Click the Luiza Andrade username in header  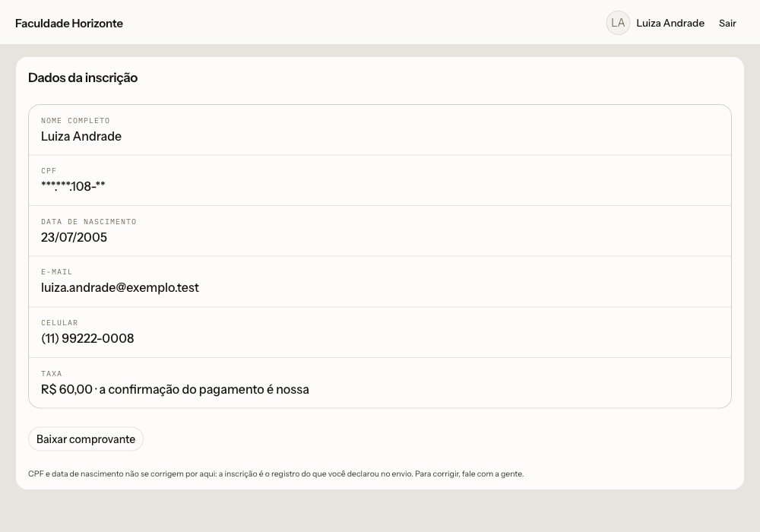point(670,24)
